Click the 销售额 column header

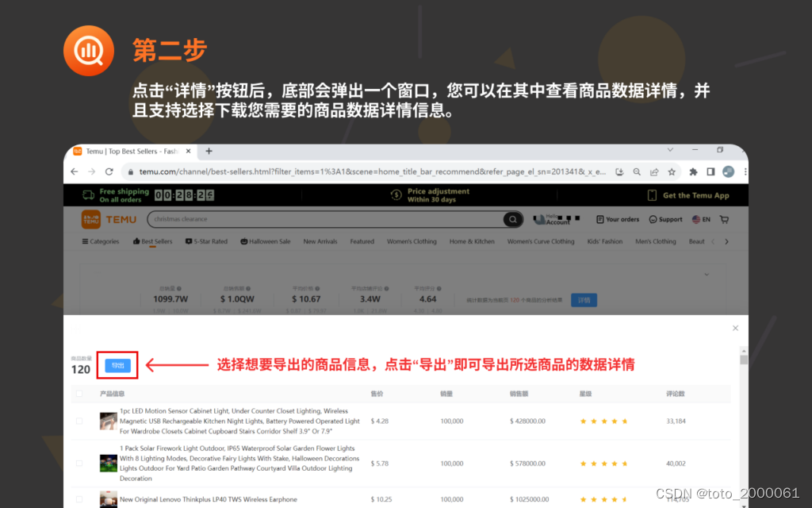(519, 394)
